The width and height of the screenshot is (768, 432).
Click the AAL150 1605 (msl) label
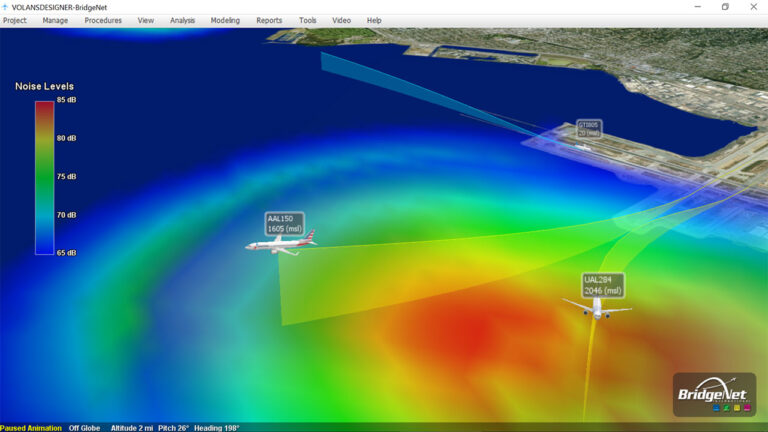tap(284, 224)
